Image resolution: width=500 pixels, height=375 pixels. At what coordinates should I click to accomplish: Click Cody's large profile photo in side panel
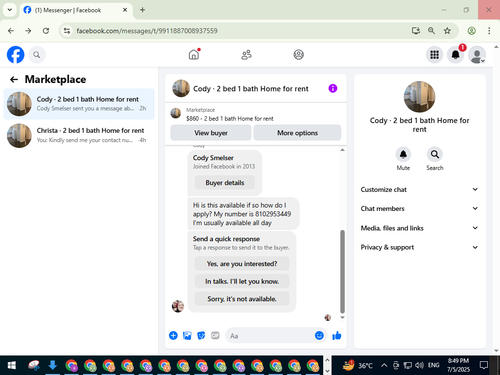point(419,97)
